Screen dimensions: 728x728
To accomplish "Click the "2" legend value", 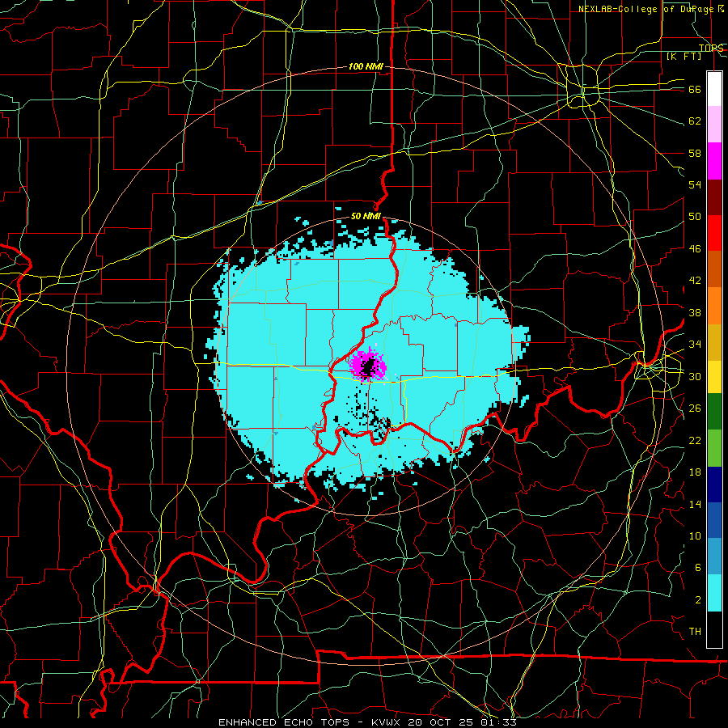I will [698, 600].
